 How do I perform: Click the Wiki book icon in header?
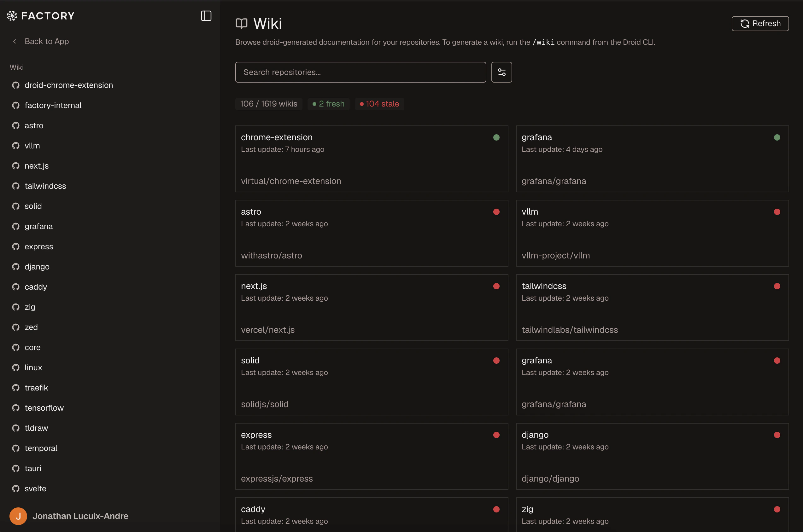(x=241, y=23)
